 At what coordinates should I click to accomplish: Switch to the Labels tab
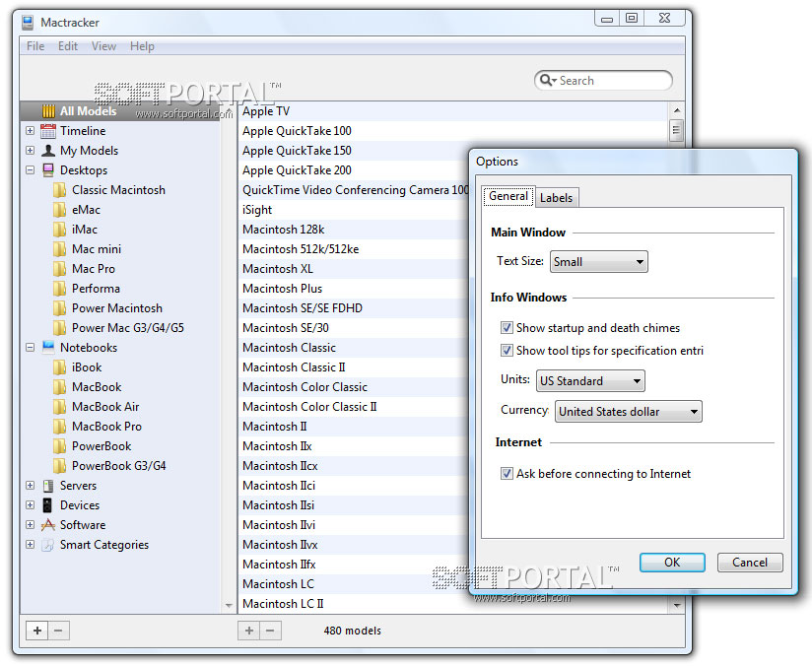(556, 198)
